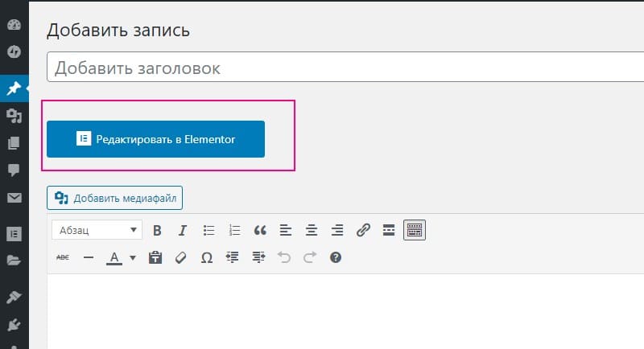644x349 pixels.
Task: Increase paragraph indent
Action: tap(258, 257)
